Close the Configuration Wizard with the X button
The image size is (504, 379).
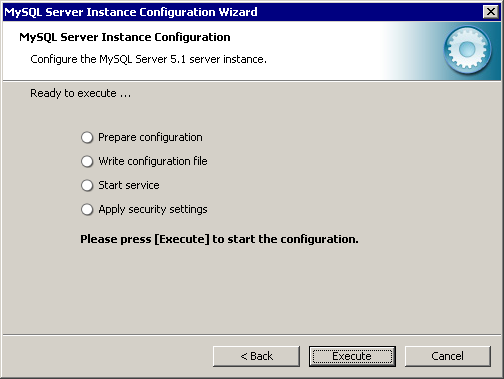pyautogui.click(x=491, y=12)
